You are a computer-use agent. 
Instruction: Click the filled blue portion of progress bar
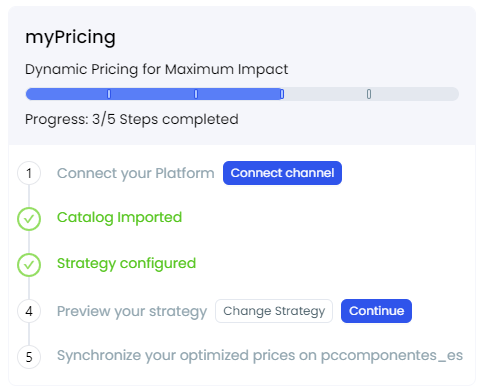155,94
